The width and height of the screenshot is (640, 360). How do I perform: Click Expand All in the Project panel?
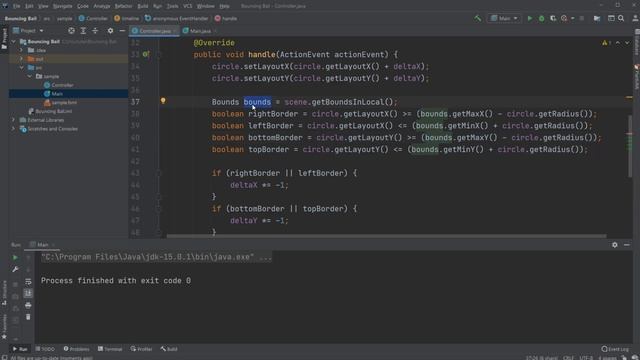[x=83, y=31]
